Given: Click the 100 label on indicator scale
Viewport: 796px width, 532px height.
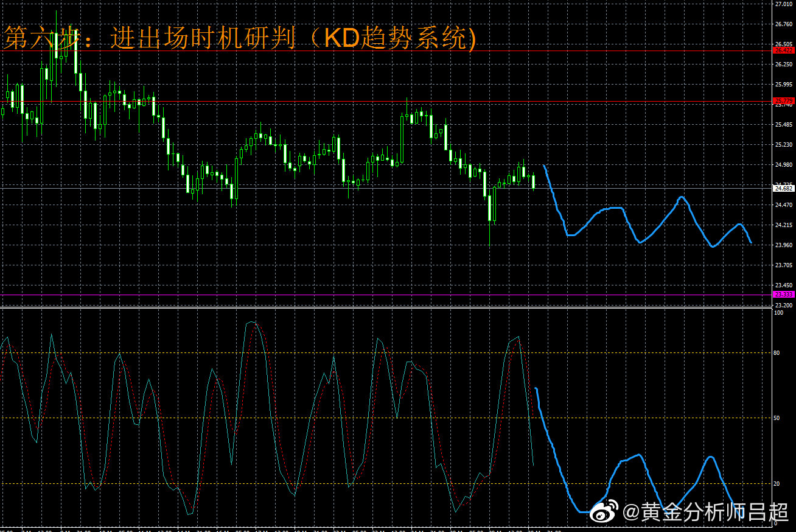Looking at the screenshot, I should click(x=777, y=312).
